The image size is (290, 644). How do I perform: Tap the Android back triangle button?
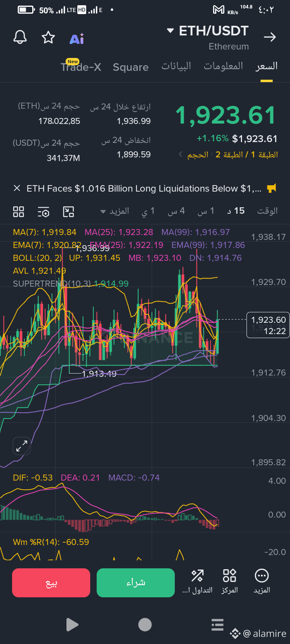tap(72, 625)
